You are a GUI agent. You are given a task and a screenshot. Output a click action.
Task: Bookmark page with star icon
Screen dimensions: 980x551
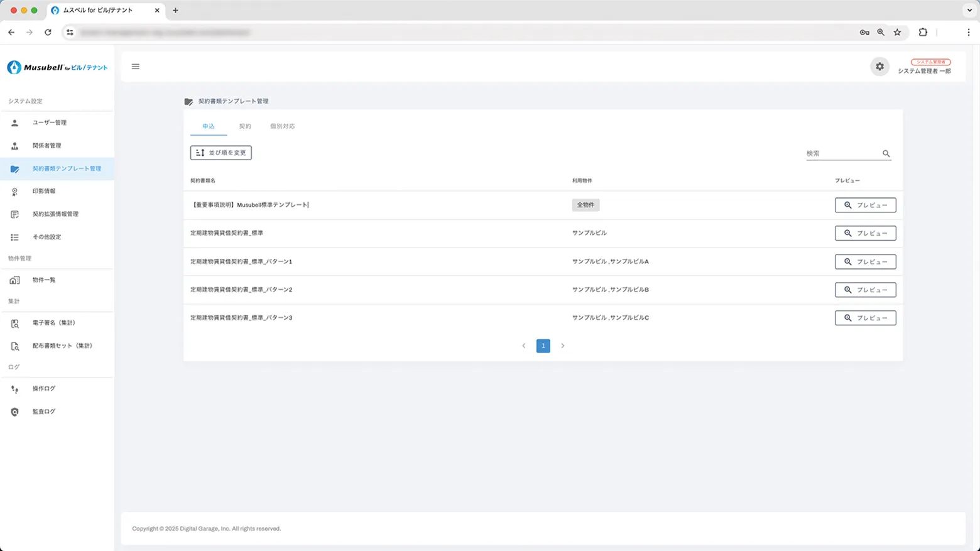click(x=897, y=33)
